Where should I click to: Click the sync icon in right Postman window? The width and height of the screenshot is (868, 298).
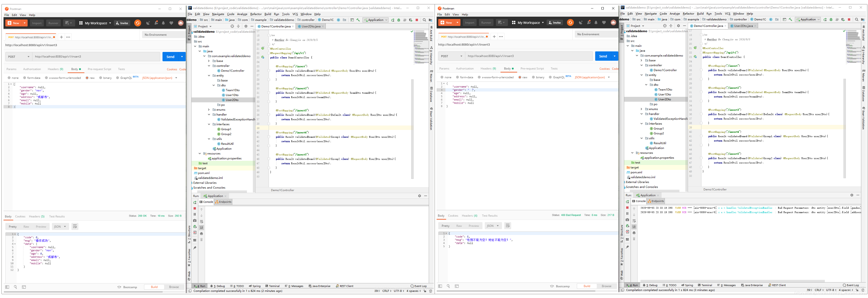(570, 22)
